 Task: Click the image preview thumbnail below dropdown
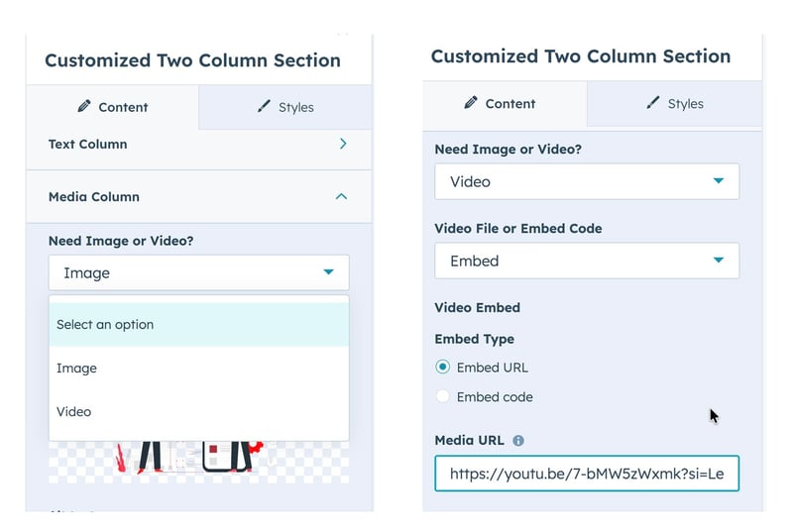pos(198,459)
